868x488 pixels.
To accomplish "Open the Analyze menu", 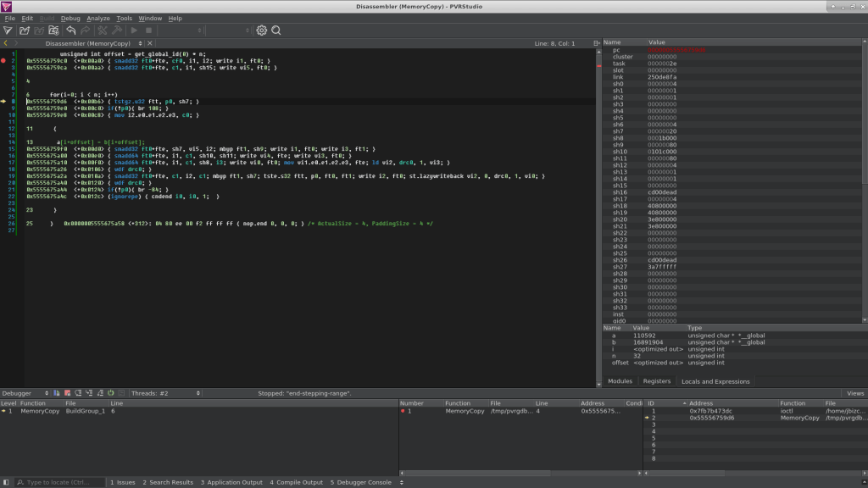I will click(x=98, y=19).
